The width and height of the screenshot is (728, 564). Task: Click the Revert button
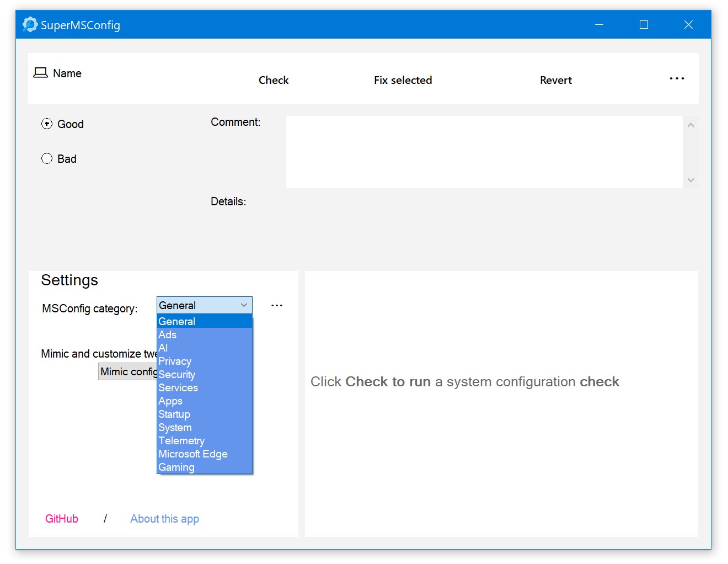pyautogui.click(x=556, y=80)
